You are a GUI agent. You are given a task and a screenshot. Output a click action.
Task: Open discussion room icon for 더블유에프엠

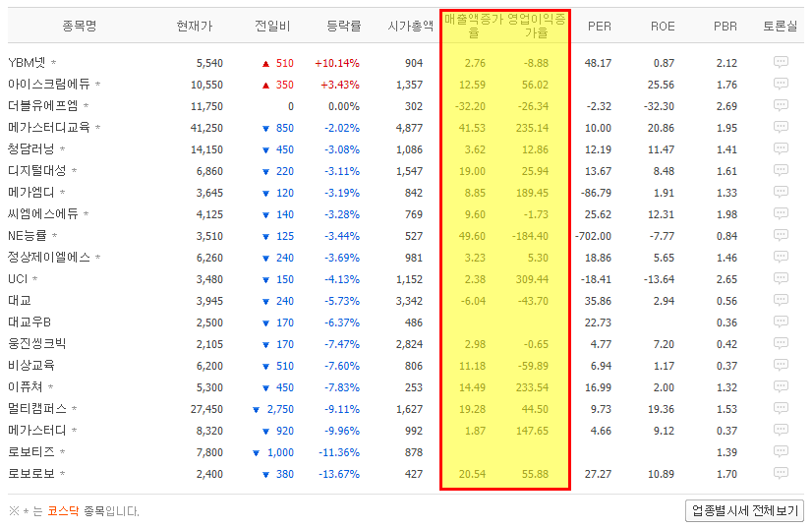pos(781,106)
